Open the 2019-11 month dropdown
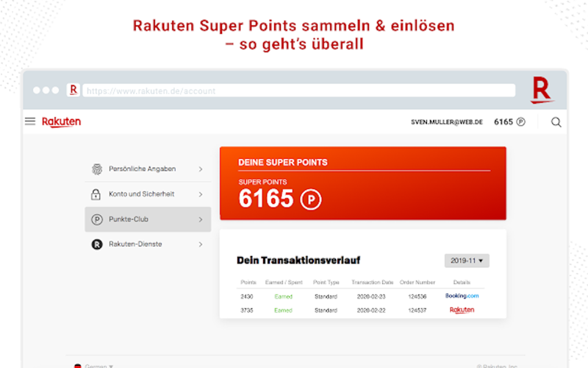Screen dimensions: 588x368 point(467,261)
